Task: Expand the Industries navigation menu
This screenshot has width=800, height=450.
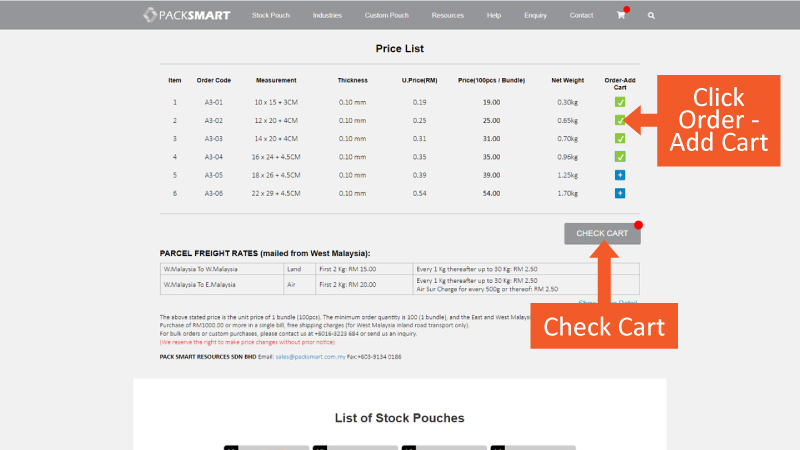Action: pyautogui.click(x=327, y=16)
